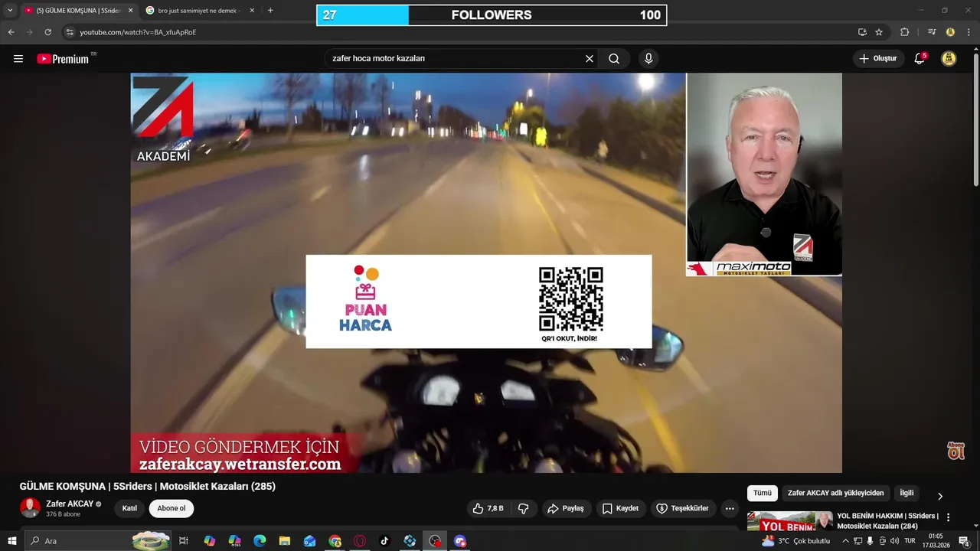Open Chrome three-dot menu

969,32
